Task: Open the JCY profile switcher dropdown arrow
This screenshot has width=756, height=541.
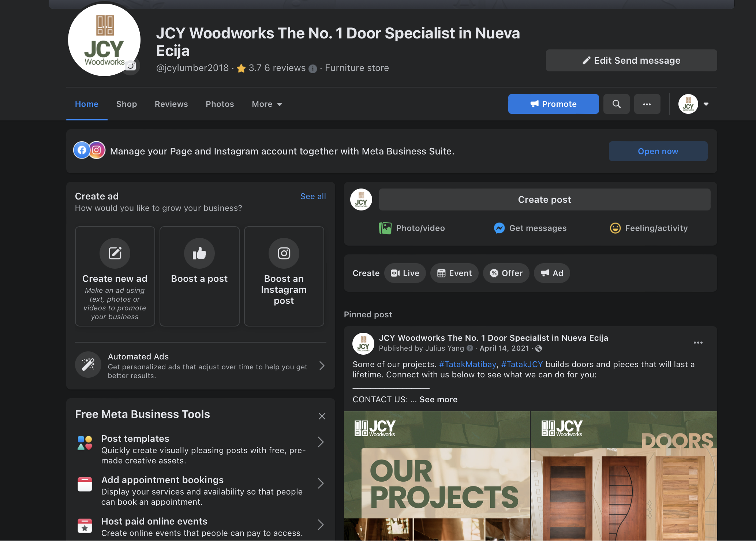Action: pyautogui.click(x=706, y=104)
